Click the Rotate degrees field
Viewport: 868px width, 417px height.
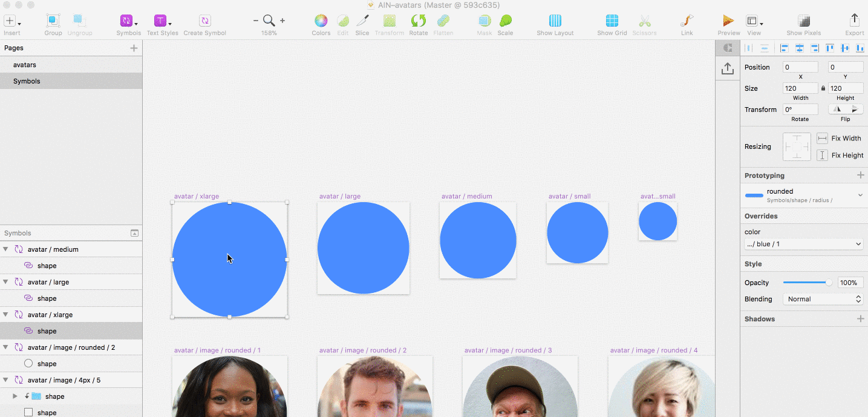pos(800,110)
